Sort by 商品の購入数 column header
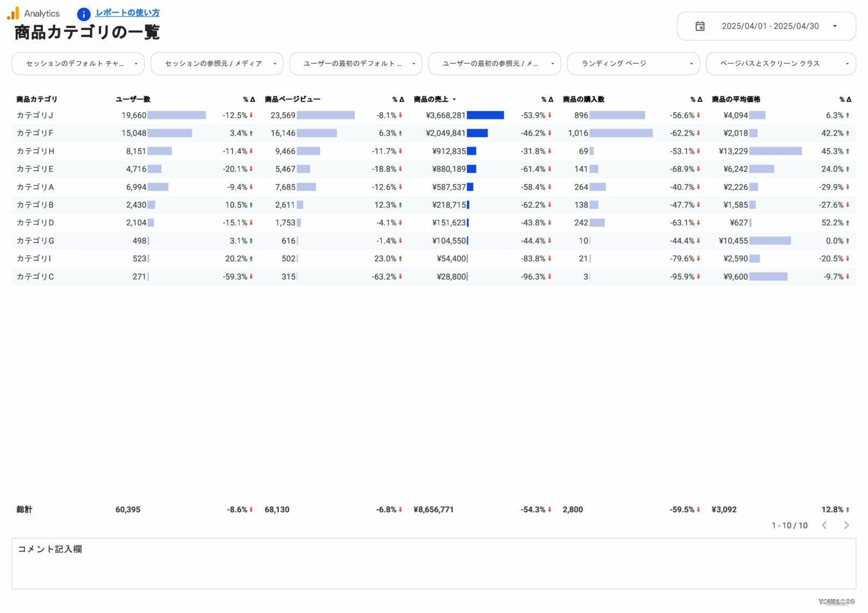 (583, 100)
